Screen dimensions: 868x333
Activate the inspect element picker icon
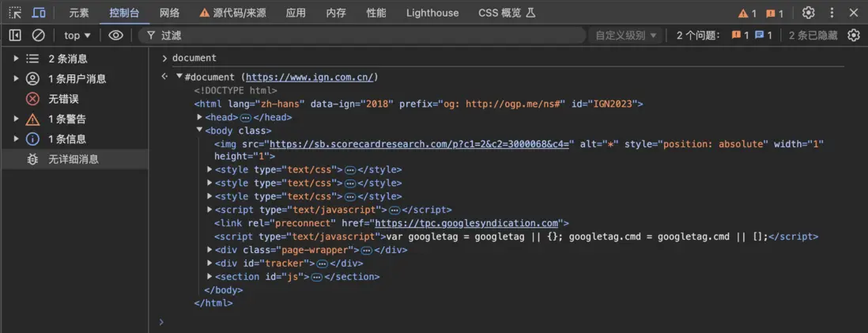click(x=15, y=13)
